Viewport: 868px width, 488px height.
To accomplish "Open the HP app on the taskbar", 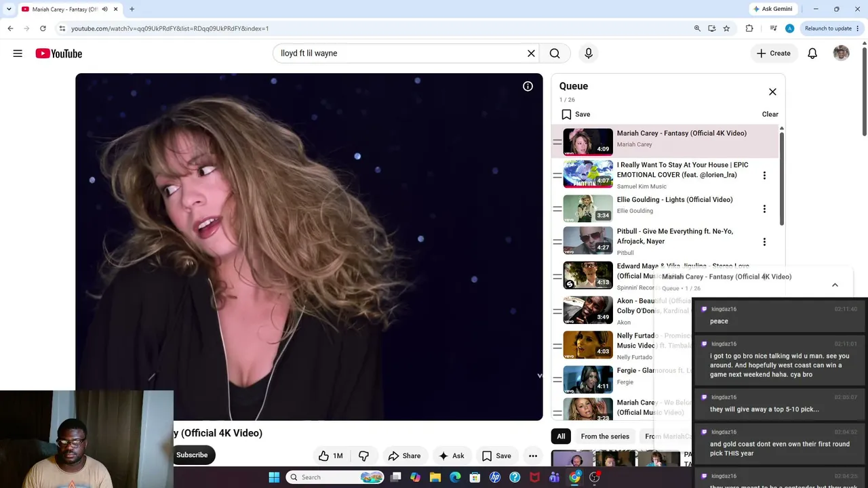I will [x=495, y=477].
